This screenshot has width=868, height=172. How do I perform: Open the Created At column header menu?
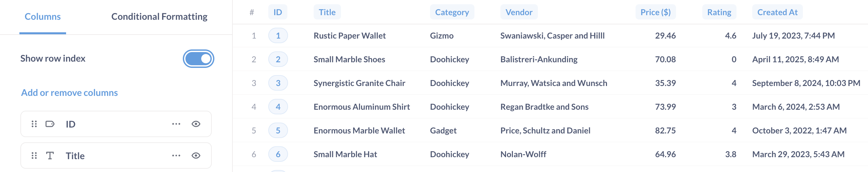777,12
